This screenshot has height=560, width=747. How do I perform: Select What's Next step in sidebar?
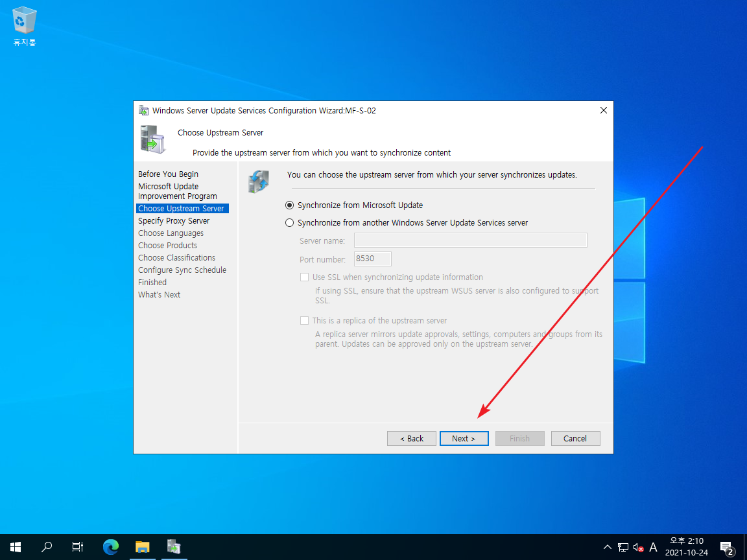[159, 295]
